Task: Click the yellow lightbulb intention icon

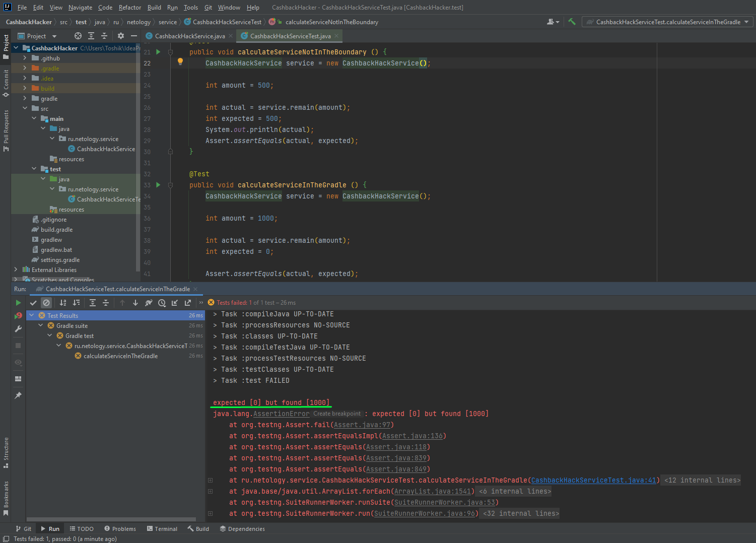Action: click(x=180, y=61)
